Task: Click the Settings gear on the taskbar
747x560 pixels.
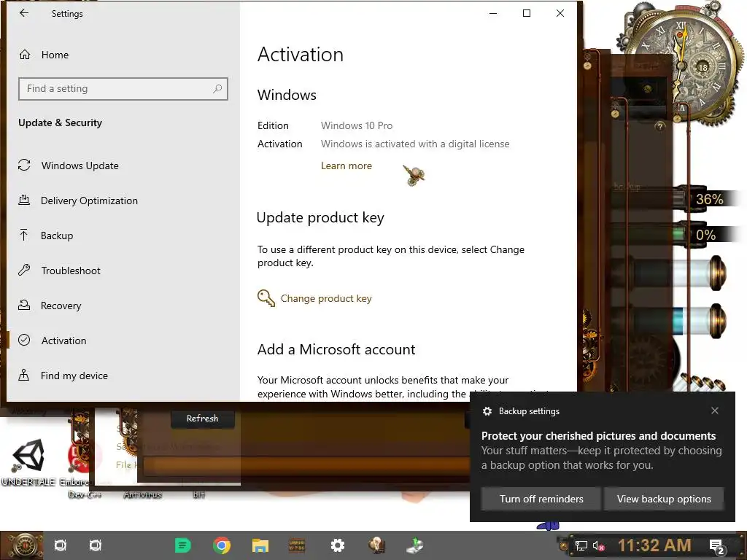Action: coord(337,545)
